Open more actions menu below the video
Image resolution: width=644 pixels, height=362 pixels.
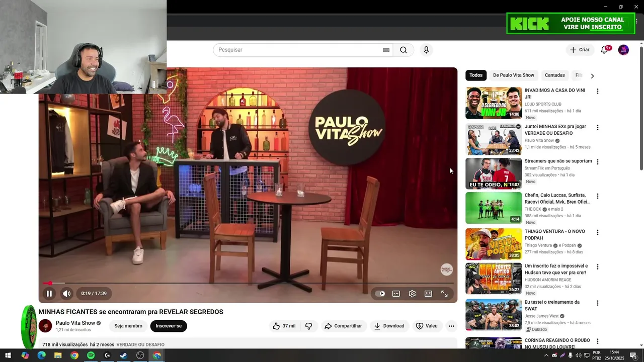pyautogui.click(x=451, y=326)
